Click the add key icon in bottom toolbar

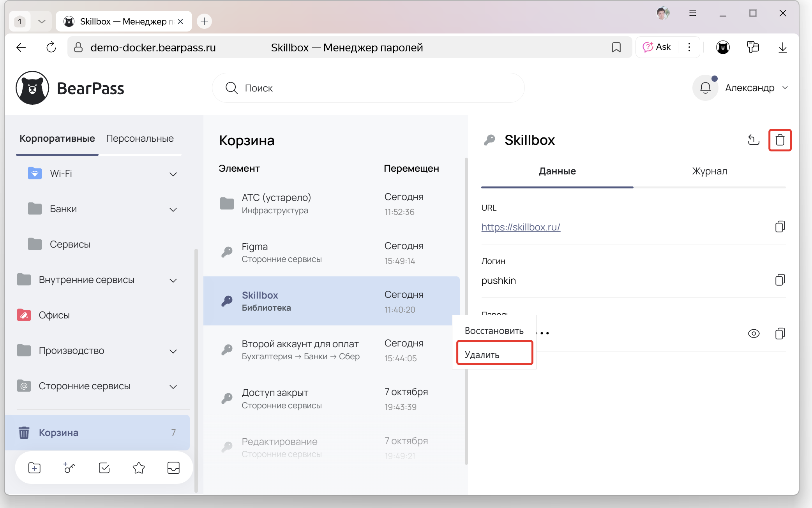click(x=69, y=468)
